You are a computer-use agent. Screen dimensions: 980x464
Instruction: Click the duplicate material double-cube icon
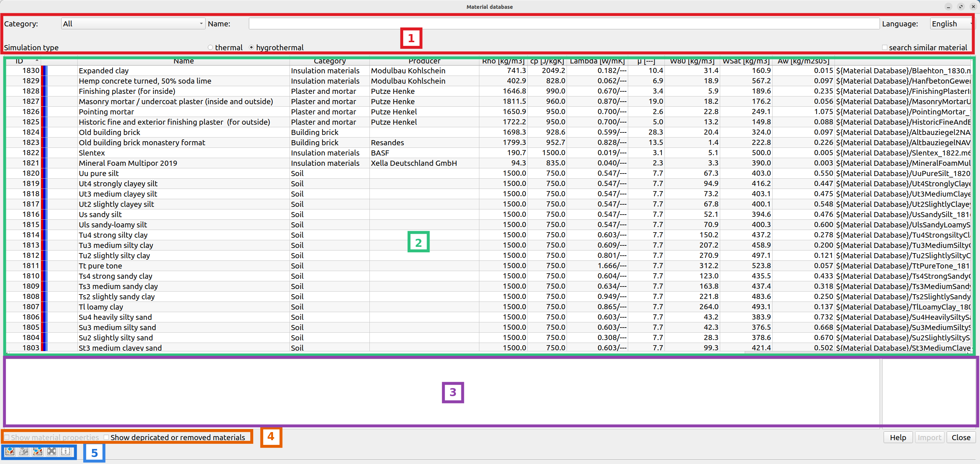[x=38, y=451]
